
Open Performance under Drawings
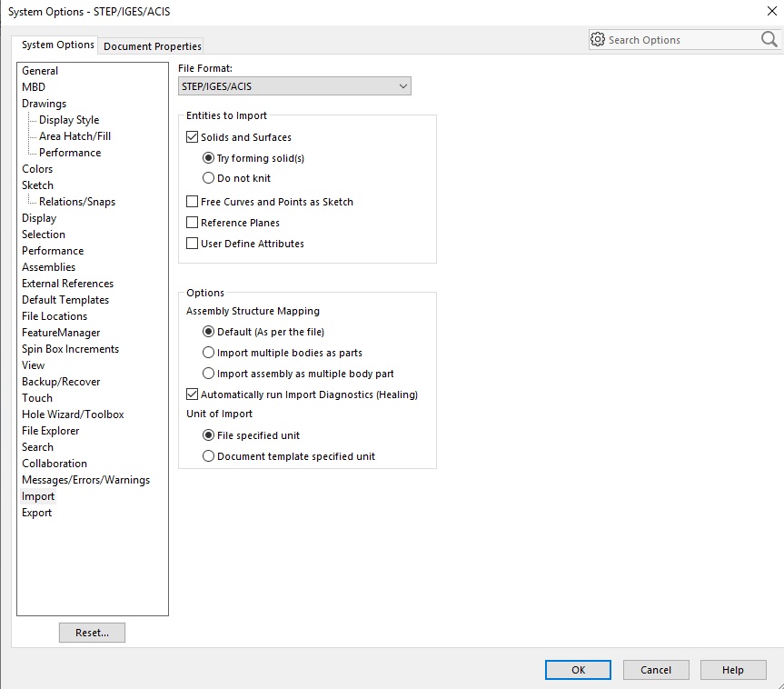tap(70, 153)
